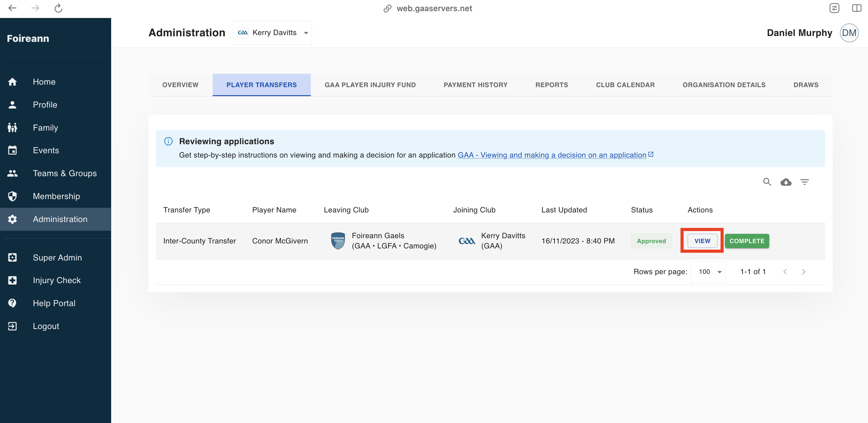The height and width of the screenshot is (423, 868).
Task: Select the Player Transfers tab
Action: point(261,85)
